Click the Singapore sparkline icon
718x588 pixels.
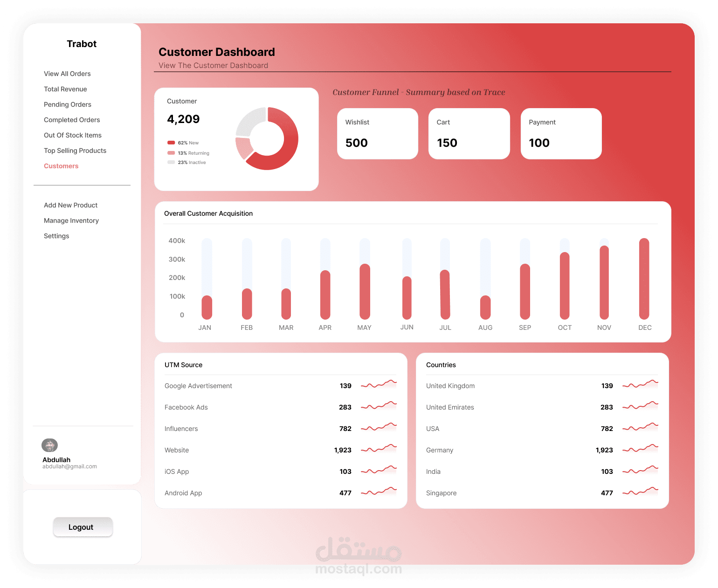click(640, 492)
